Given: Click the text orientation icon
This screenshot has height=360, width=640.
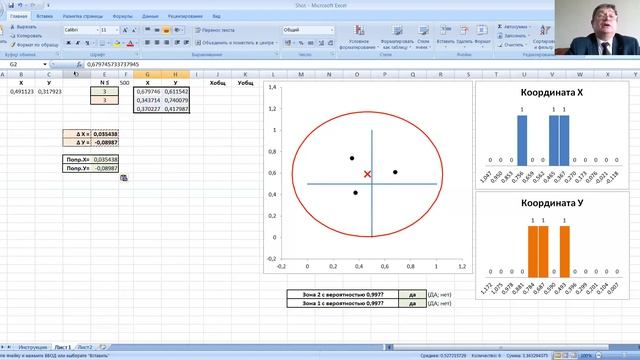Looking at the screenshot, I should point(178,30).
